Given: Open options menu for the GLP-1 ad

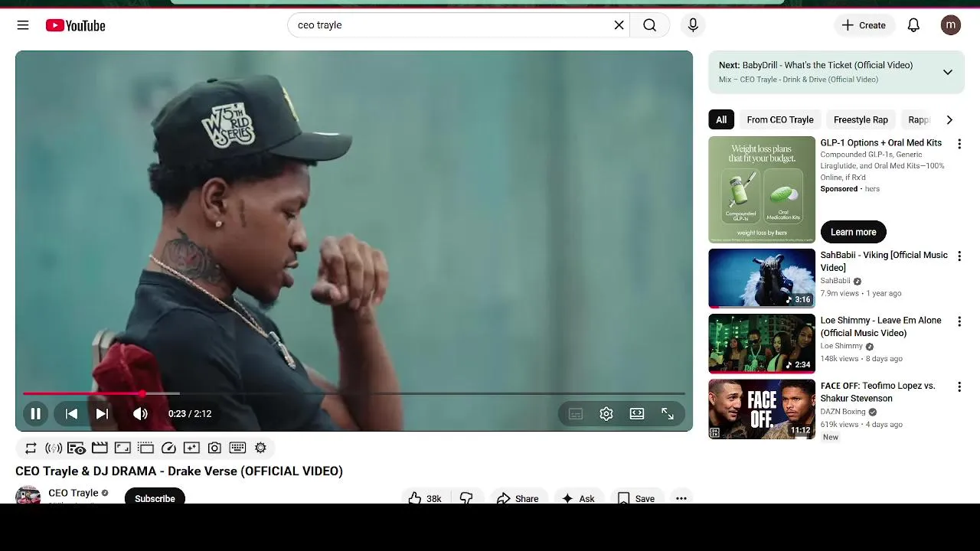Looking at the screenshot, I should coord(959,144).
